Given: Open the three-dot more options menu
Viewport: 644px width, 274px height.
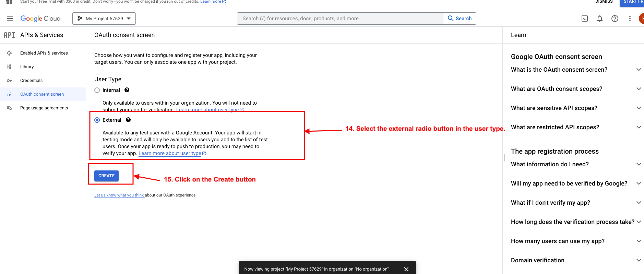Looking at the screenshot, I should coord(630,19).
